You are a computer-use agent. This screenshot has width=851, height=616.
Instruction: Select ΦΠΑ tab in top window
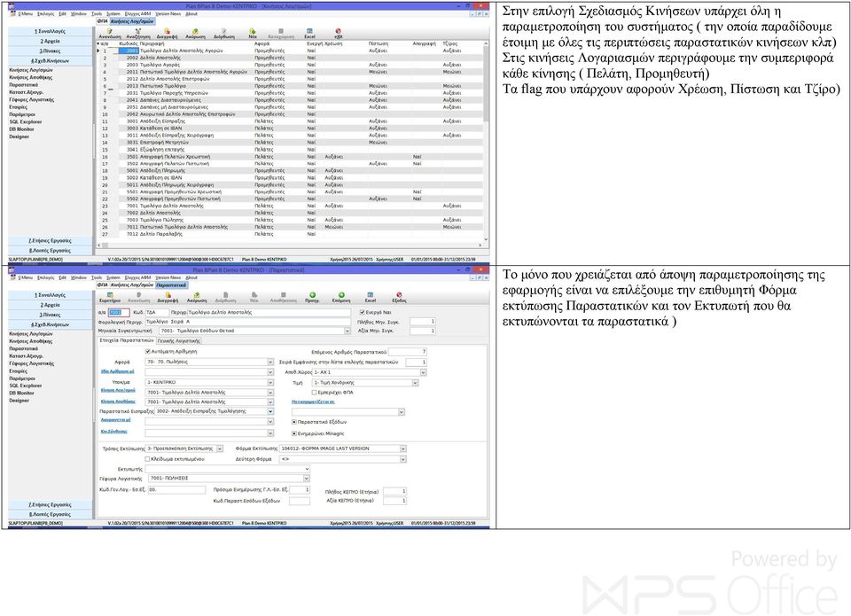click(x=102, y=21)
